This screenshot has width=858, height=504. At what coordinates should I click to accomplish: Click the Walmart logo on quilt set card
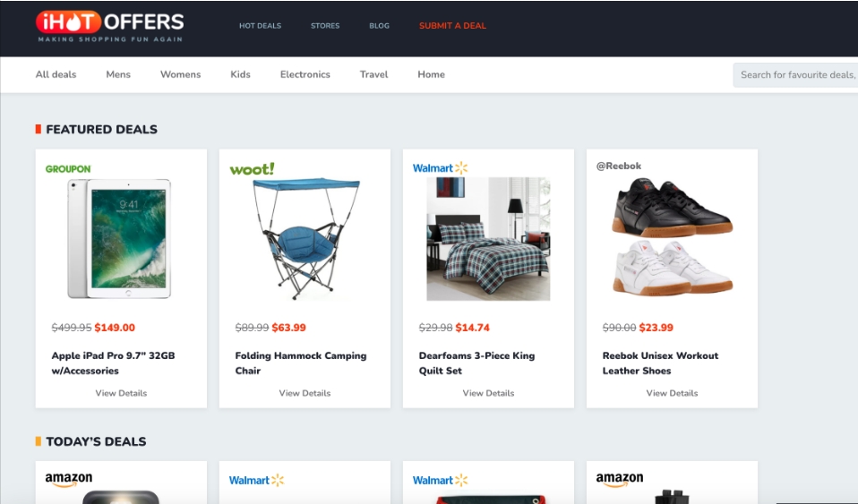coord(440,168)
